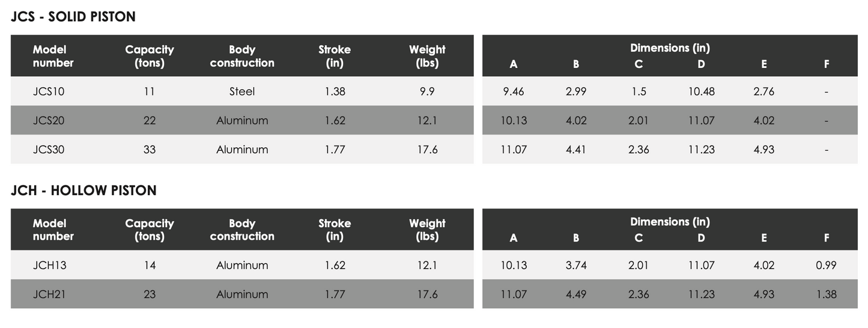Click the 0.99 dimension F value
Image resolution: width=868 pixels, height=328 pixels.
[x=826, y=265]
